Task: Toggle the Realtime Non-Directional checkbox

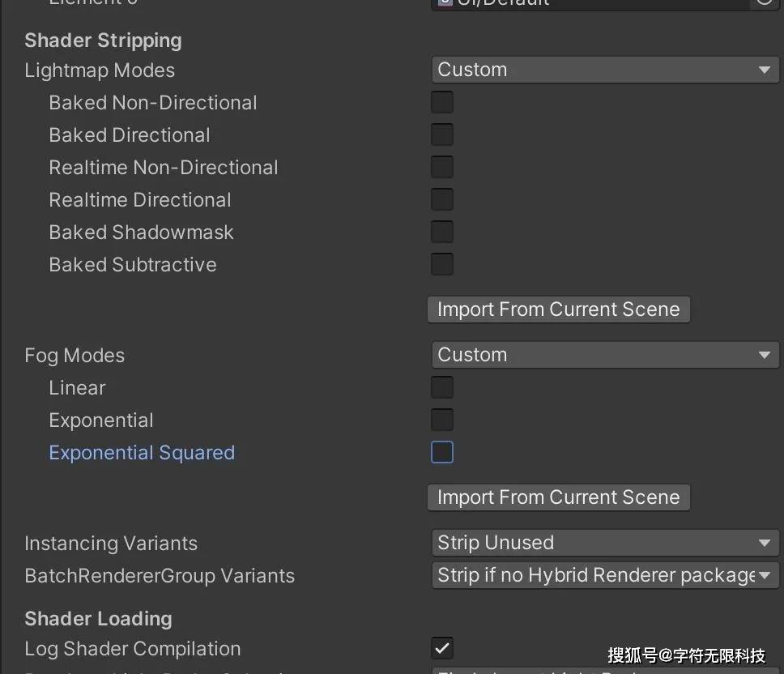Action: pyautogui.click(x=441, y=167)
